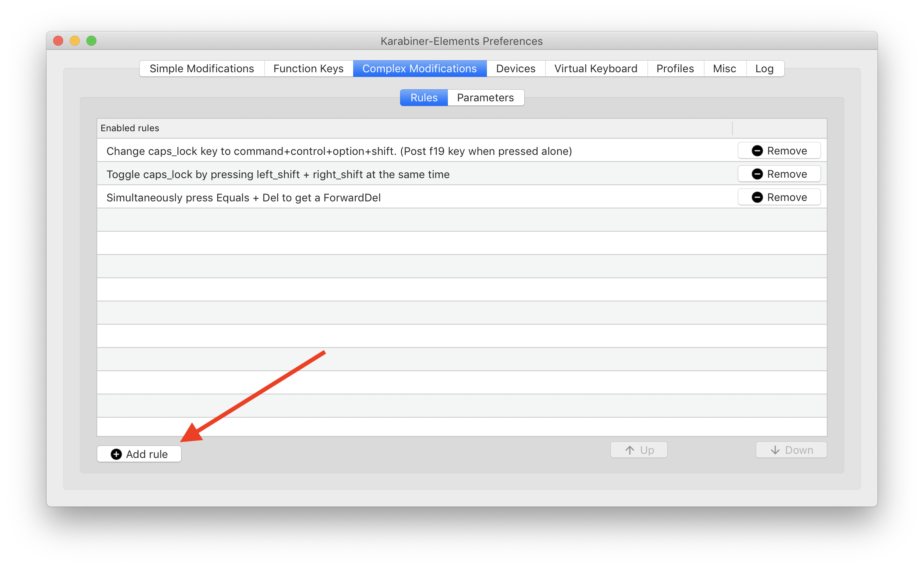The image size is (924, 568).
Task: Click minus icon for caps_lock command rule
Action: pyautogui.click(x=757, y=151)
